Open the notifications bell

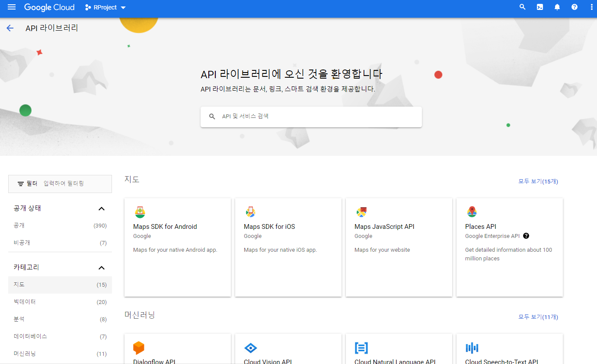point(557,7)
